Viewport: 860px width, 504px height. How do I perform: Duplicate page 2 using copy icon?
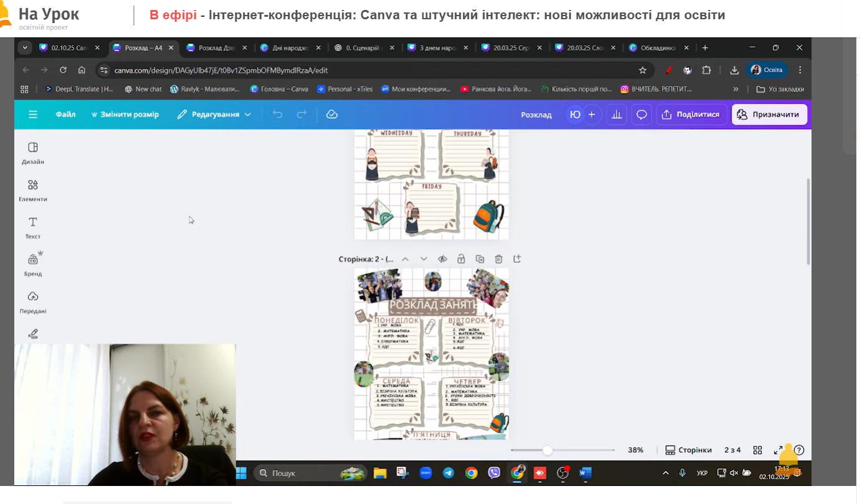[x=480, y=259]
